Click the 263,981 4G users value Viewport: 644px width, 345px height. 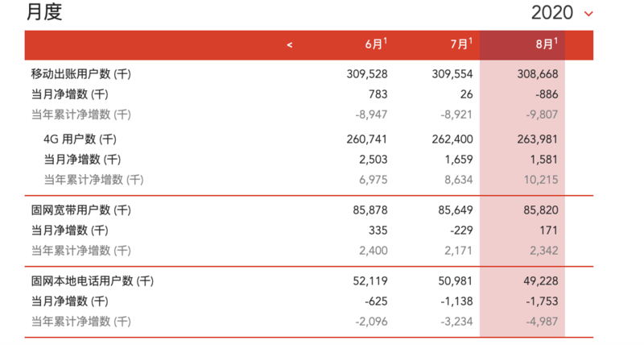(537, 139)
